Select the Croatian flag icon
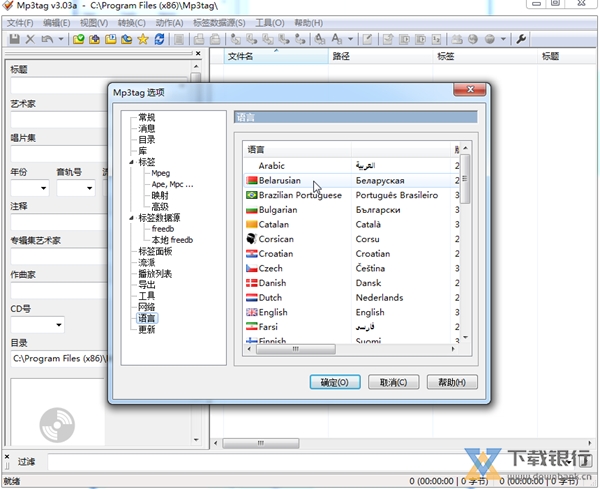 pyautogui.click(x=251, y=254)
